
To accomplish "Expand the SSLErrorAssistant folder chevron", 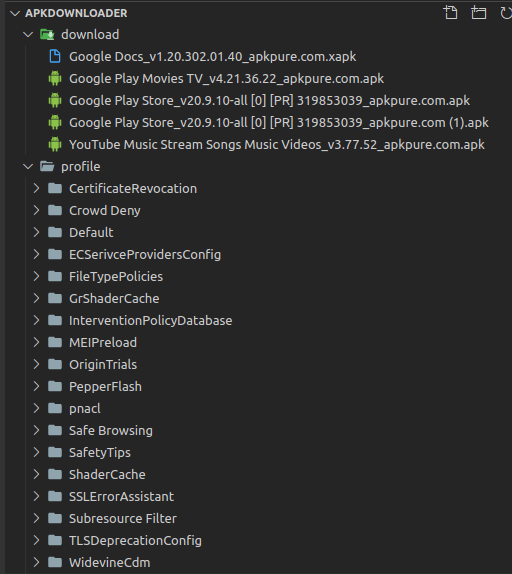I will (x=36, y=496).
